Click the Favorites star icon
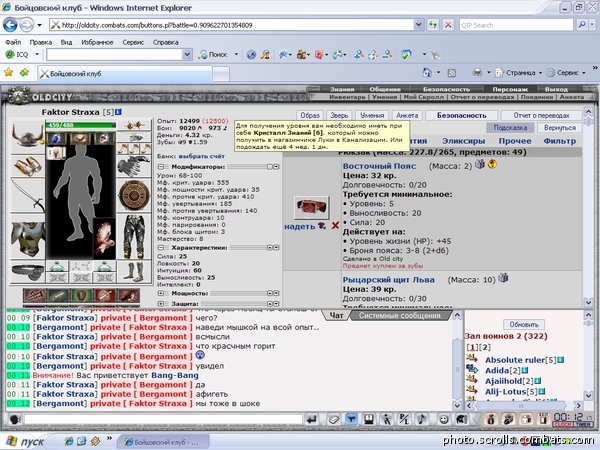 8,72
